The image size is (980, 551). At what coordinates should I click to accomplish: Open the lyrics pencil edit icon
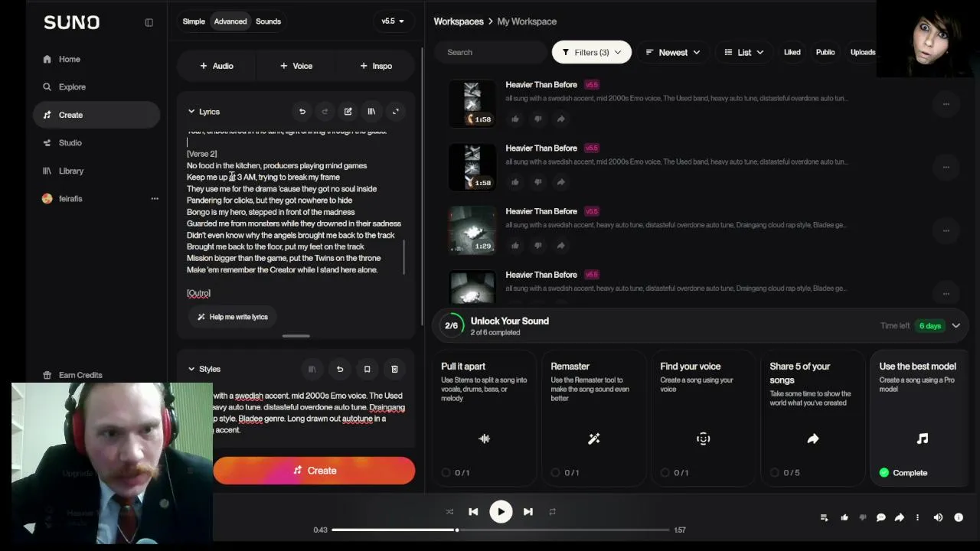348,112
